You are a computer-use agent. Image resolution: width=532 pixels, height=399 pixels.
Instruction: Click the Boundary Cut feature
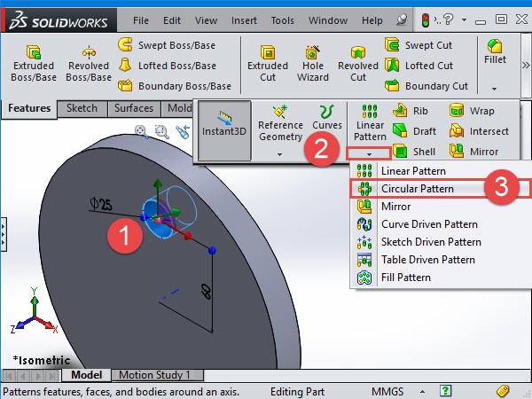point(426,86)
